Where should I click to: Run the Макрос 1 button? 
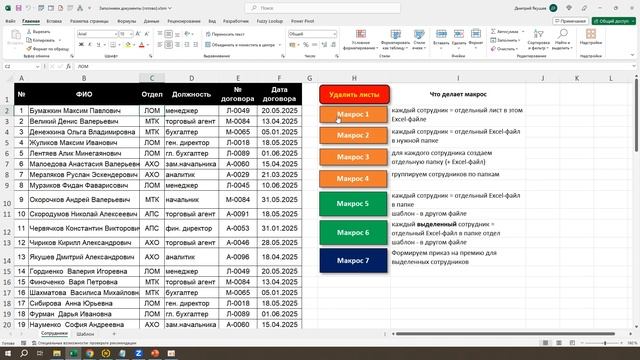click(x=353, y=114)
